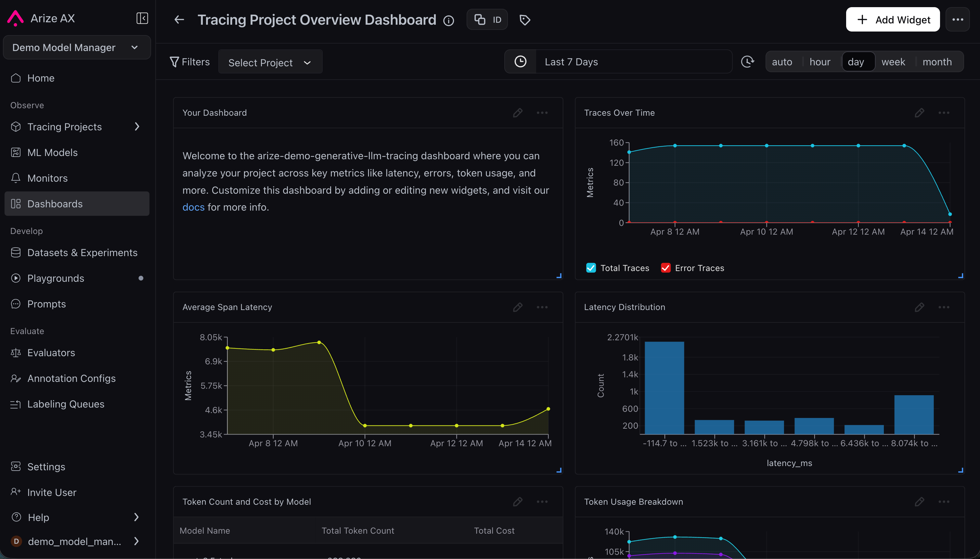This screenshot has height=559, width=980.
Task: Click the clock icon in time range
Action: (x=520, y=62)
